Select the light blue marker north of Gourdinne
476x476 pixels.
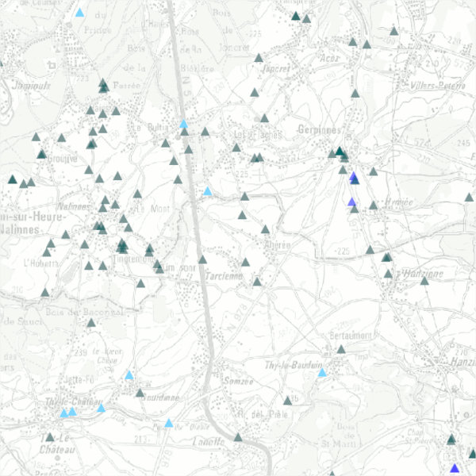[x=129, y=374]
